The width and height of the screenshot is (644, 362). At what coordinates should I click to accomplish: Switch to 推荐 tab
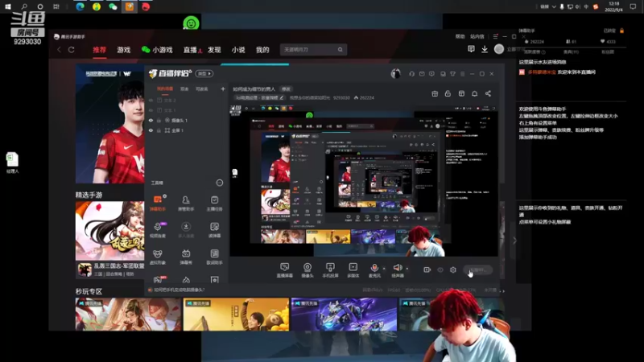coord(99,50)
